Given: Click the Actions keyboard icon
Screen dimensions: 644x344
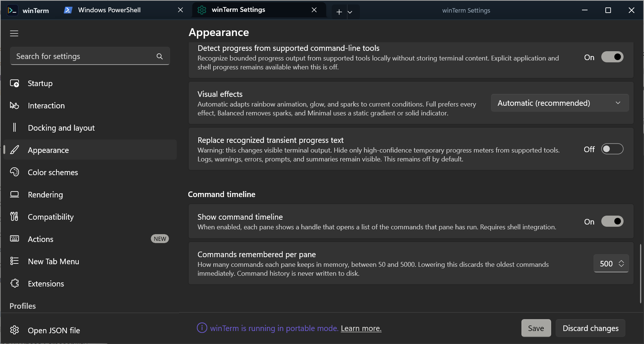Looking at the screenshot, I should 14,239.
